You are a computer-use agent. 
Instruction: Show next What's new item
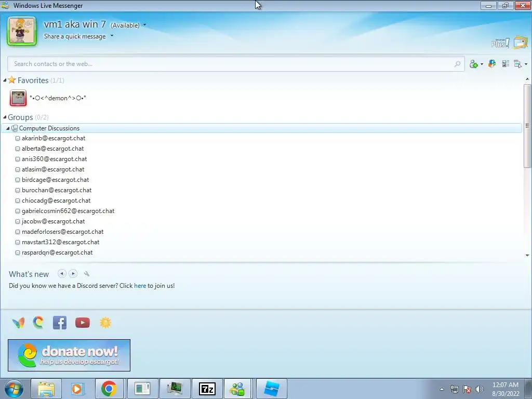73,273
